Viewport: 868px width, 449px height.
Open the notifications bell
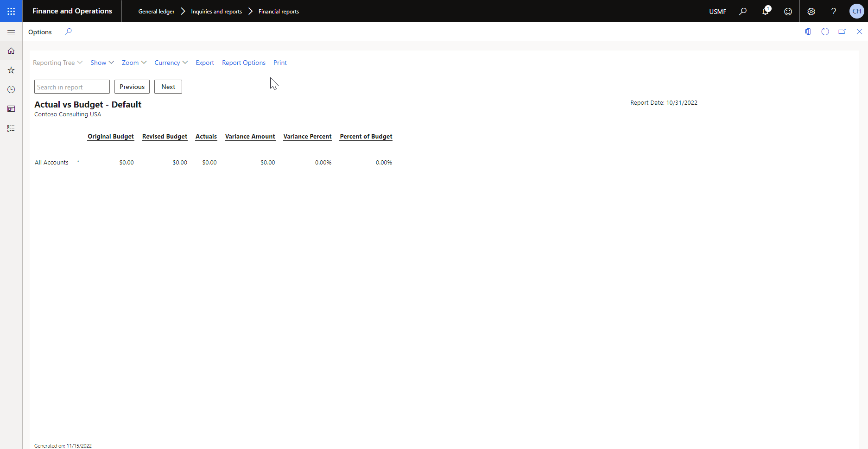pos(765,11)
